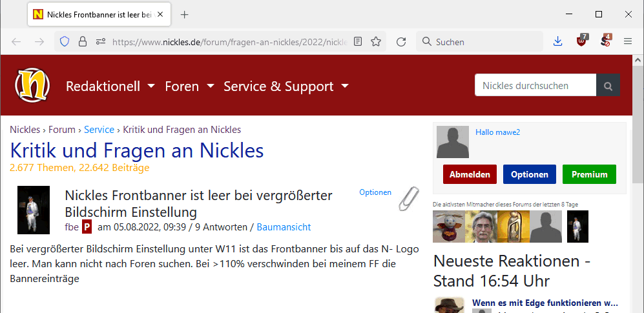Open the Firefox downloads panel
Viewport: 644px width, 313px height.
pos(557,41)
